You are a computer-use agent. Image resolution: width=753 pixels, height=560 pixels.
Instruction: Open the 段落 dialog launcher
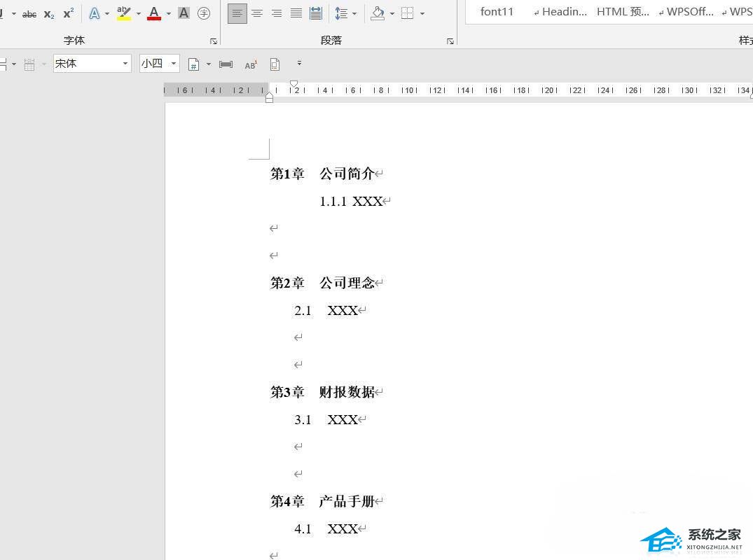click(x=450, y=41)
